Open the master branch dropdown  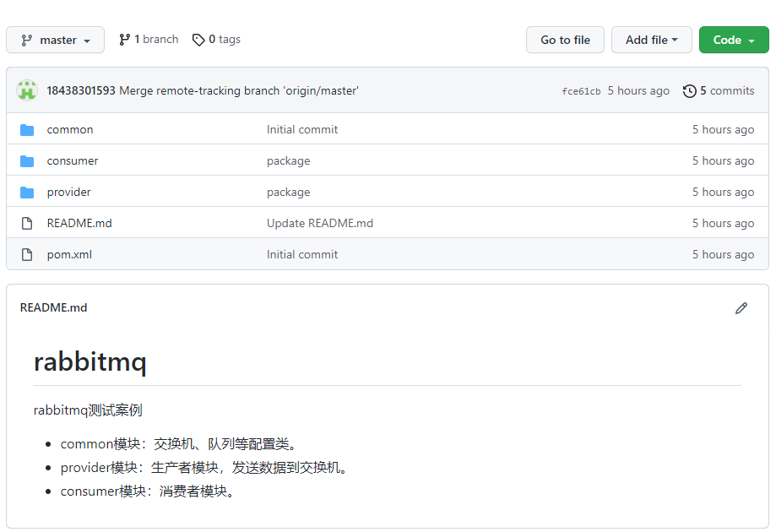point(56,40)
